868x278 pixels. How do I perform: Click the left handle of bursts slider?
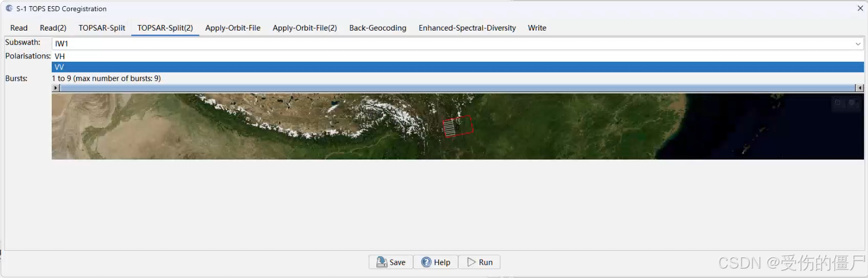(56, 88)
